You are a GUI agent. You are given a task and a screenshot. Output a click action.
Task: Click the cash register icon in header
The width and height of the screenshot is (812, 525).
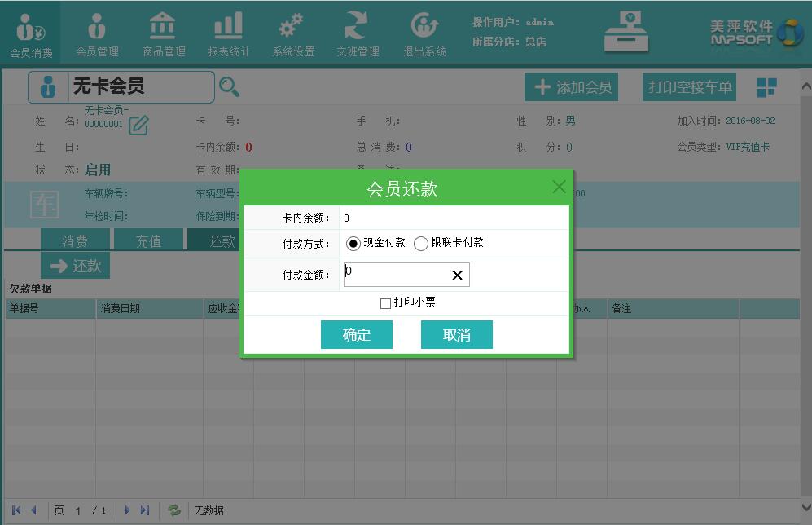coord(625,32)
